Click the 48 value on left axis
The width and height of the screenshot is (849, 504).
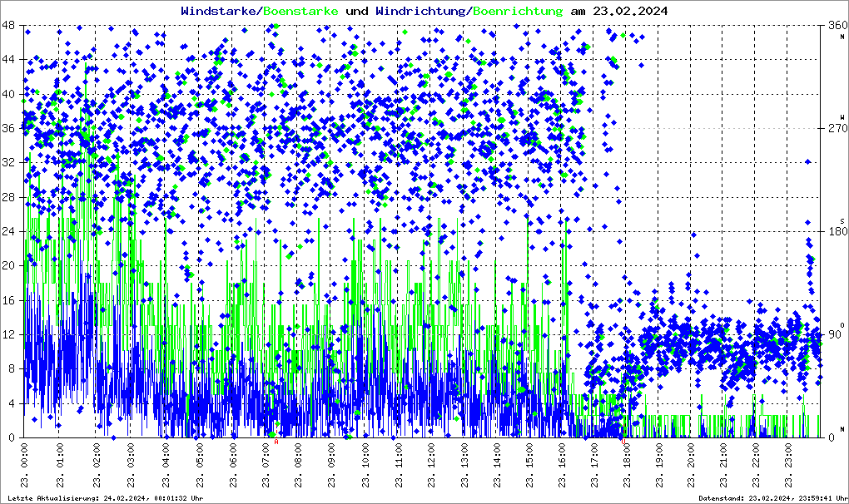pyautogui.click(x=10, y=26)
